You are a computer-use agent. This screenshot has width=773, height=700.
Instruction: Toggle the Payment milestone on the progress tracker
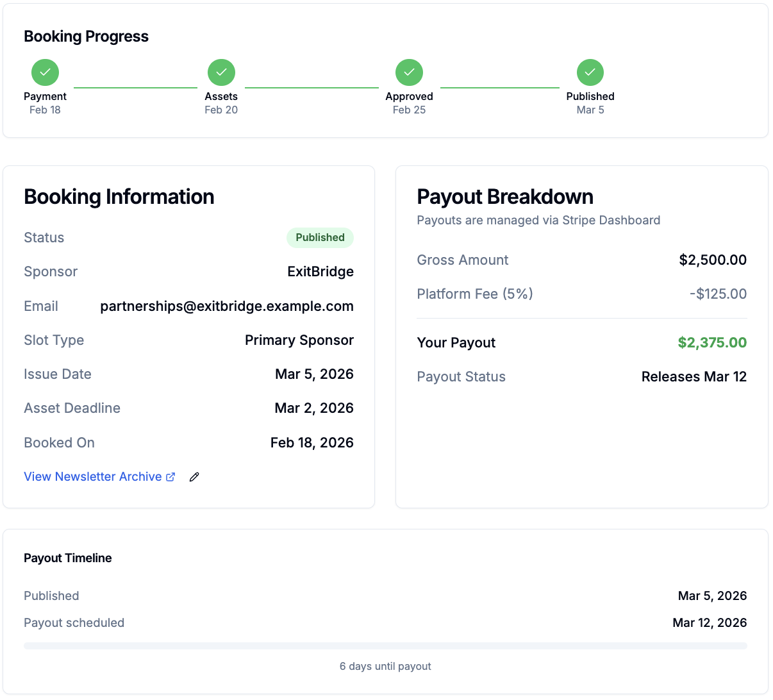click(45, 72)
